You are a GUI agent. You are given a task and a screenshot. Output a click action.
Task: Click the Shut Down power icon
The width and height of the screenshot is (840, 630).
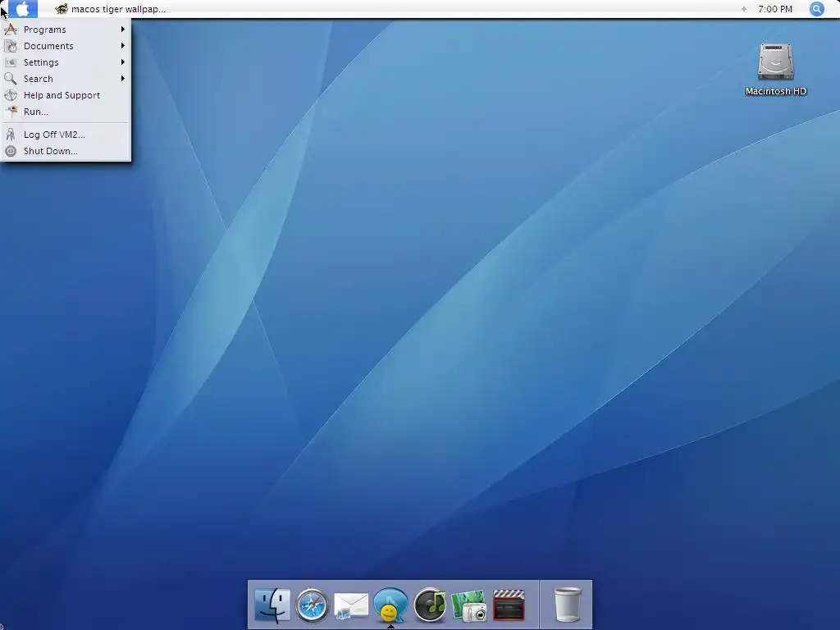coord(11,151)
